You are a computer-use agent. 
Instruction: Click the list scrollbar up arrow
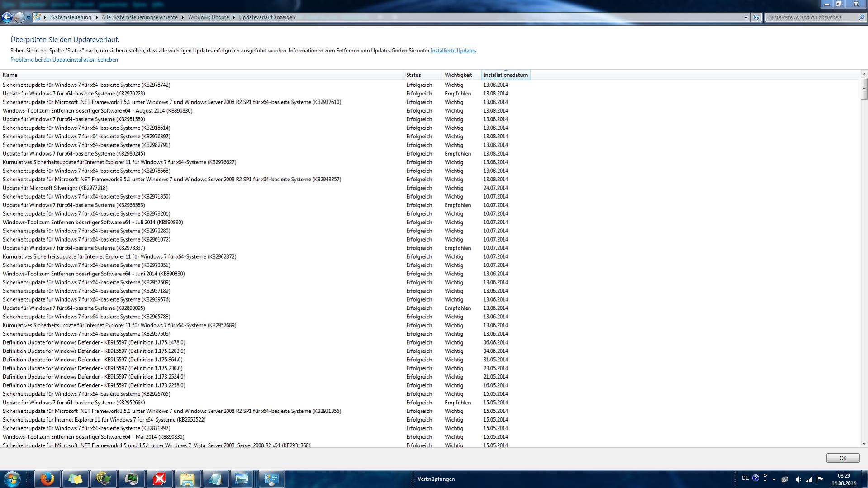(864, 74)
